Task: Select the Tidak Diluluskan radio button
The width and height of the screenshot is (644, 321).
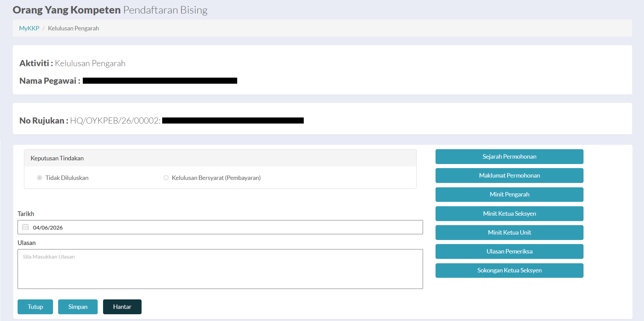Action: click(x=40, y=178)
